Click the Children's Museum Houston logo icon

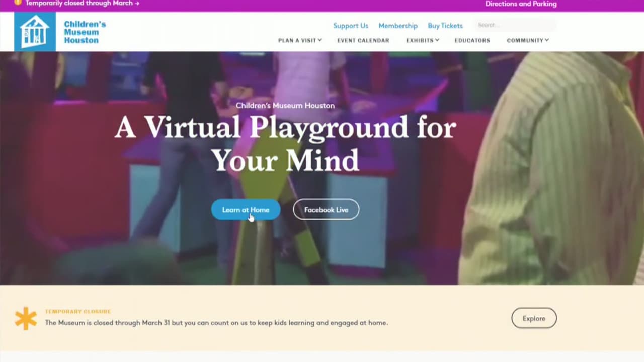click(x=35, y=32)
